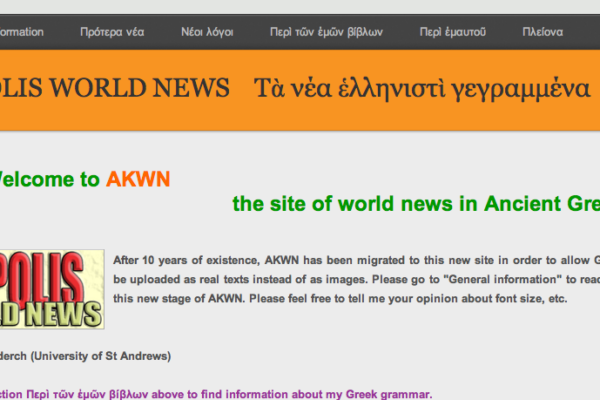Click the purple Greek grammar information line
The width and height of the screenshot is (600, 400).
(x=216, y=394)
